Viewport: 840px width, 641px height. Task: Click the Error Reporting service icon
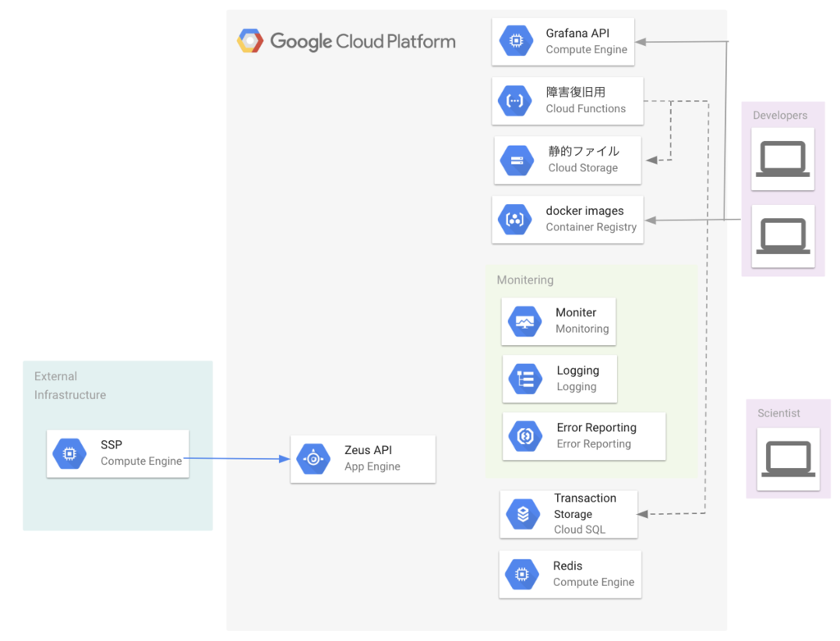click(x=526, y=436)
